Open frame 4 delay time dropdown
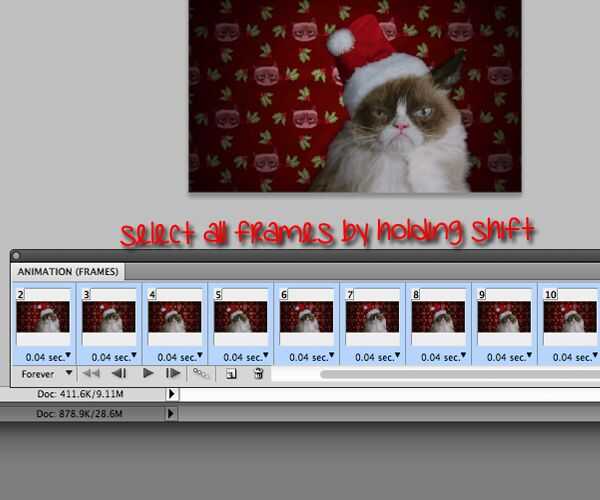This screenshot has width=600, height=500. tap(180, 357)
